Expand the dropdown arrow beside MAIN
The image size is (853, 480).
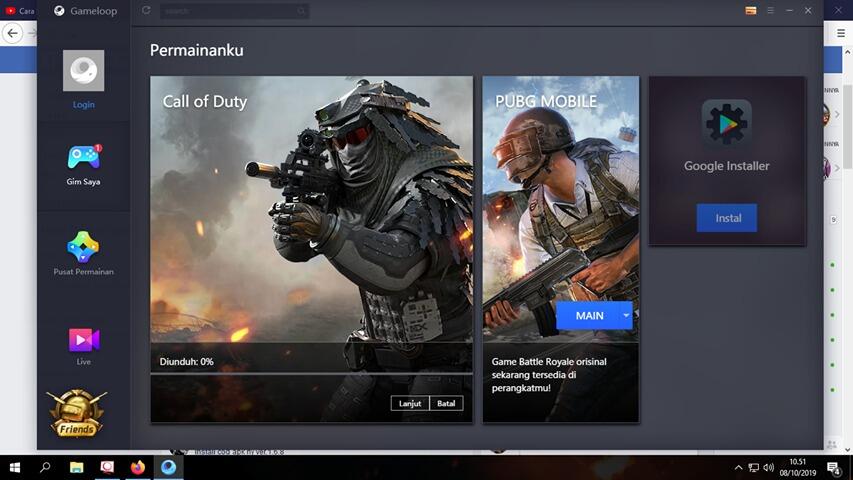point(626,315)
